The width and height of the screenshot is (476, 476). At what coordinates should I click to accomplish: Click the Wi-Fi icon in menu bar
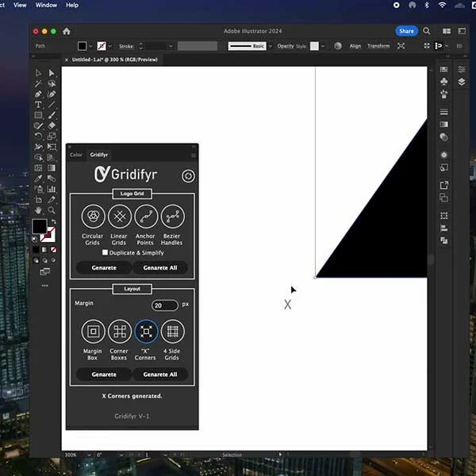tap(443, 6)
